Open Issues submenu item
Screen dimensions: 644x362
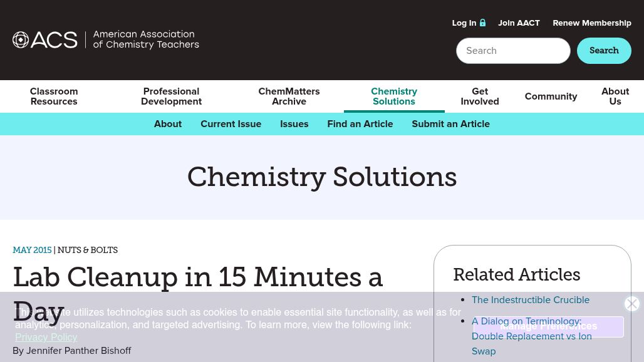pos(294,124)
